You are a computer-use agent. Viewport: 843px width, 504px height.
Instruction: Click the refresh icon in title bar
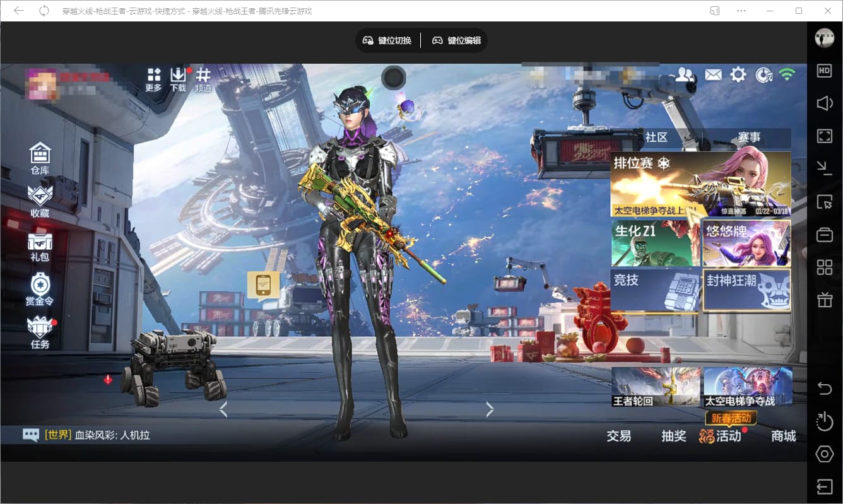coord(44,11)
